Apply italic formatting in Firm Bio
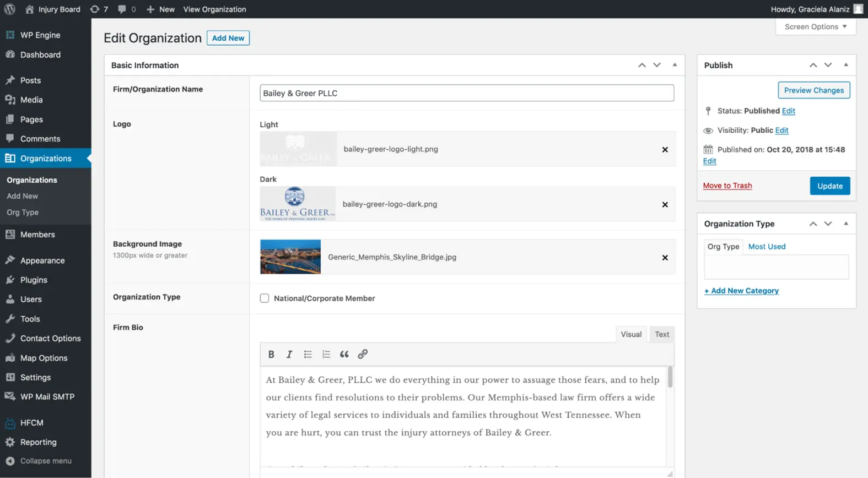 (x=289, y=355)
